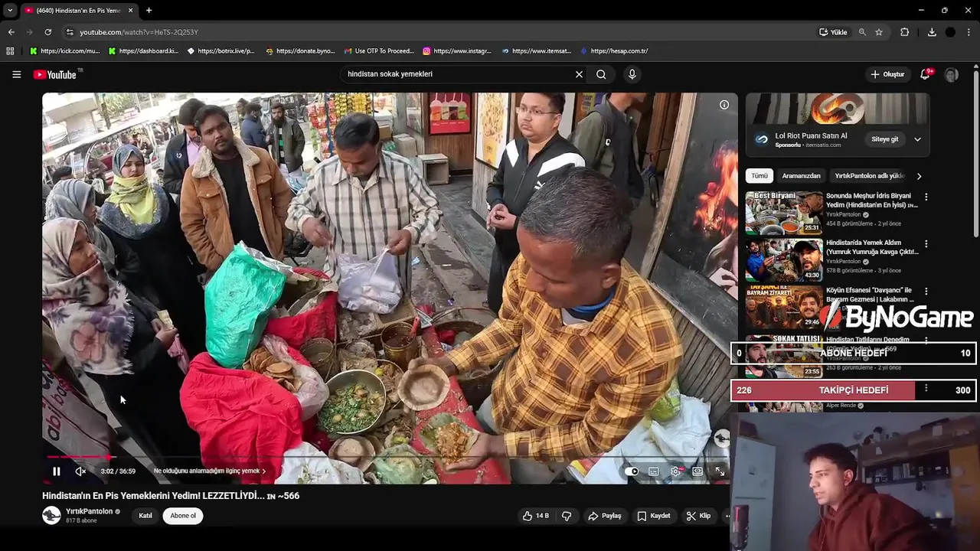Open the Apps grid in bookmarks bar
This screenshot has height=551, width=980.
(10, 51)
